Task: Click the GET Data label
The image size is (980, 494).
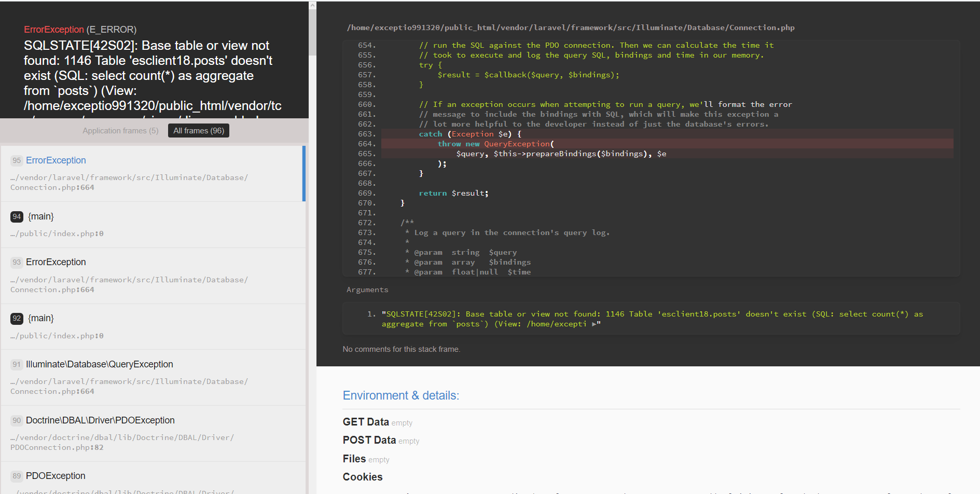Action: click(365, 422)
